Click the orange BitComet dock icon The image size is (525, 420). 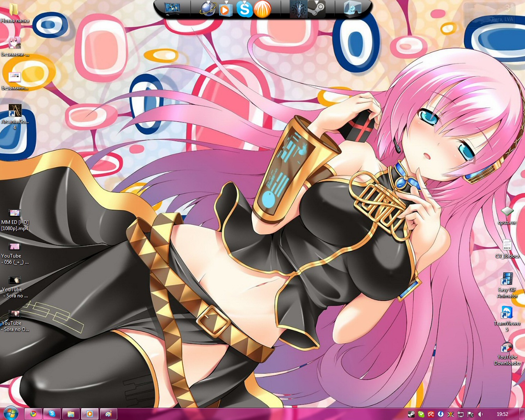(262, 9)
